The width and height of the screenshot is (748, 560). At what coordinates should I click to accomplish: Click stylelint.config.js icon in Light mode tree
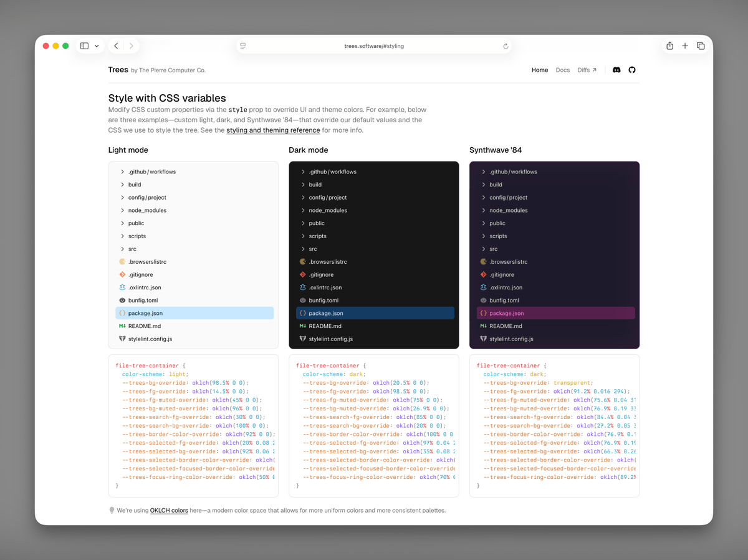pos(122,339)
